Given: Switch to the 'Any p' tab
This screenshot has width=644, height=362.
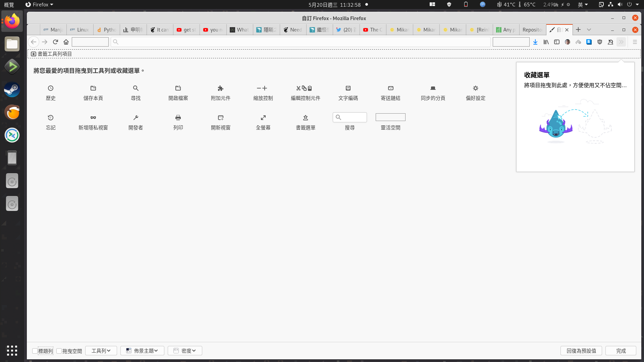Looking at the screenshot, I should tap(506, 30).
